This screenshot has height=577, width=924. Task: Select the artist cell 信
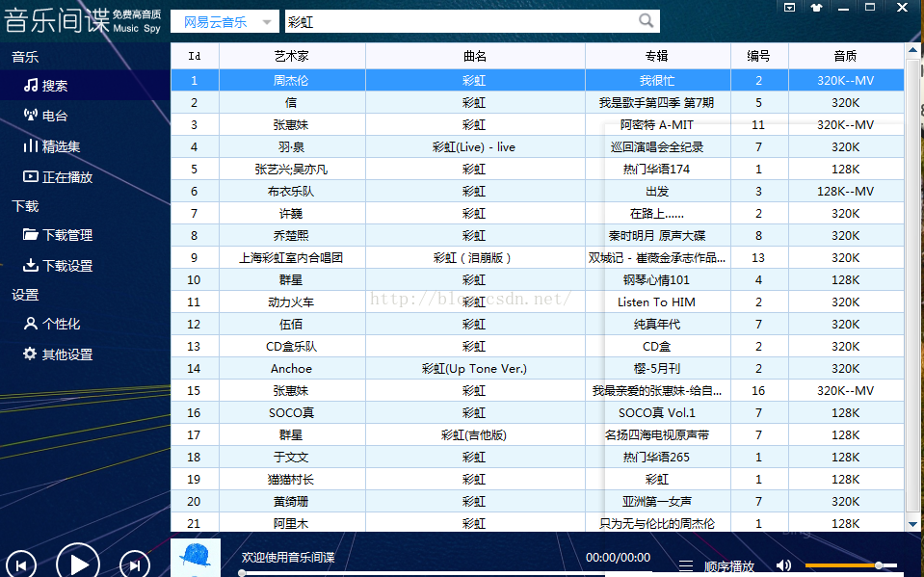[292, 102]
